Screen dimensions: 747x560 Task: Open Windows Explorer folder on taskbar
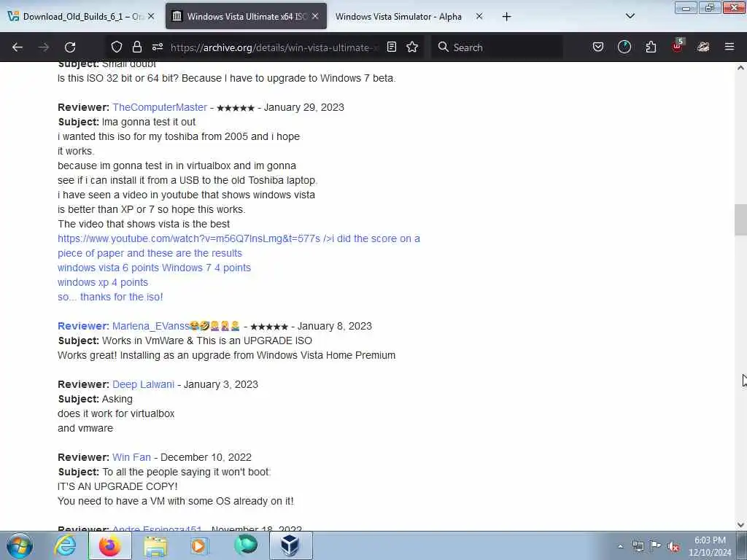coord(155,545)
